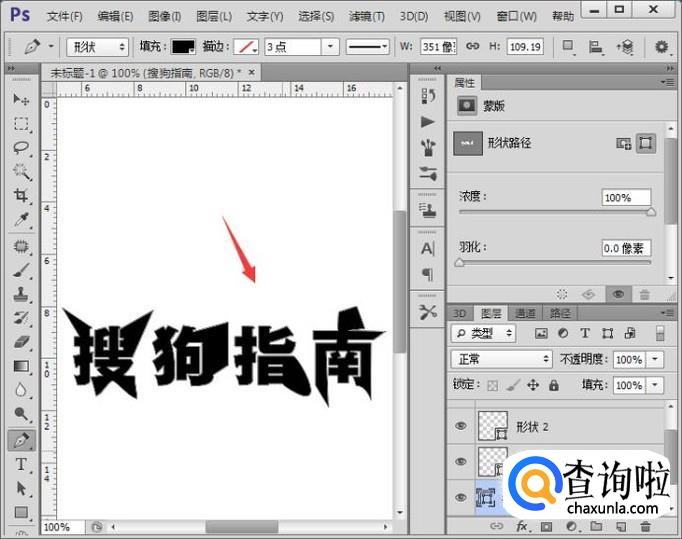Open the 文件(F) menu
682x539 pixels.
(64, 17)
